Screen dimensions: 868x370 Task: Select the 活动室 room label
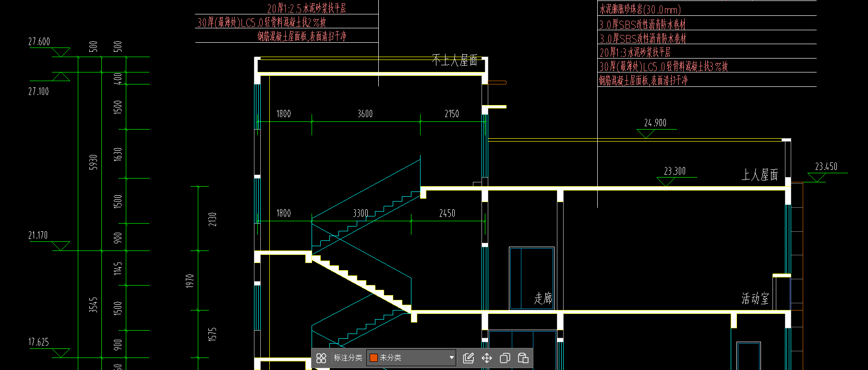pyautogui.click(x=755, y=298)
